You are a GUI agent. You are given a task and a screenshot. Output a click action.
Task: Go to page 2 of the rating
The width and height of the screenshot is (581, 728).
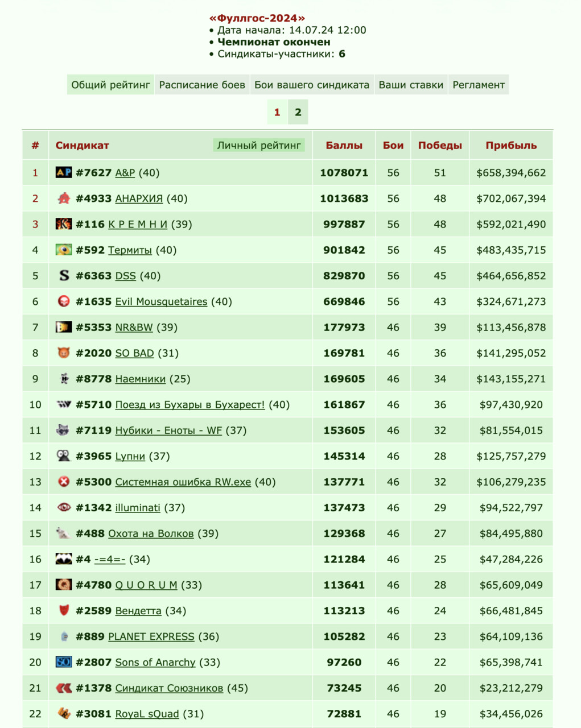[x=298, y=112]
